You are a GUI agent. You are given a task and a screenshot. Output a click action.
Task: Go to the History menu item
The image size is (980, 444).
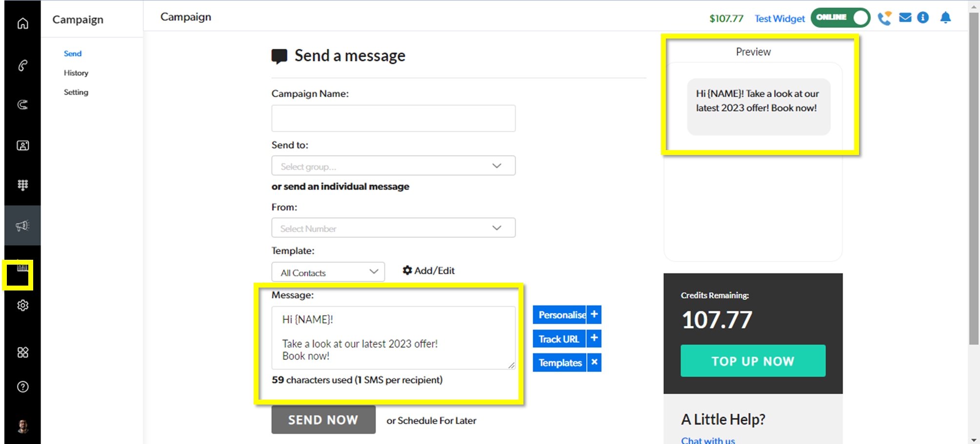[x=76, y=73]
